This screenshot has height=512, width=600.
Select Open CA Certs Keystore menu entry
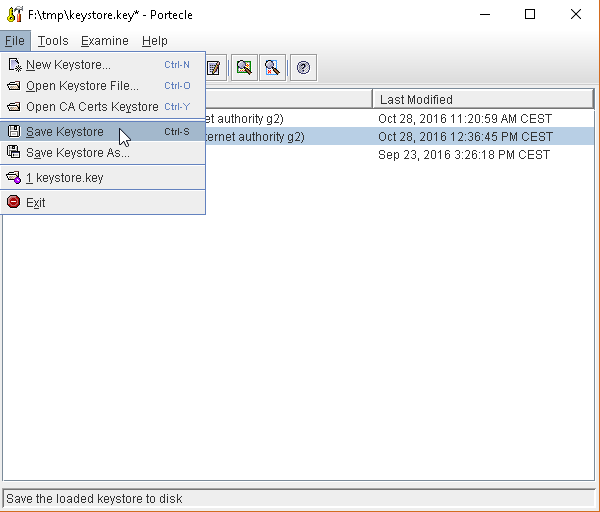(92, 107)
